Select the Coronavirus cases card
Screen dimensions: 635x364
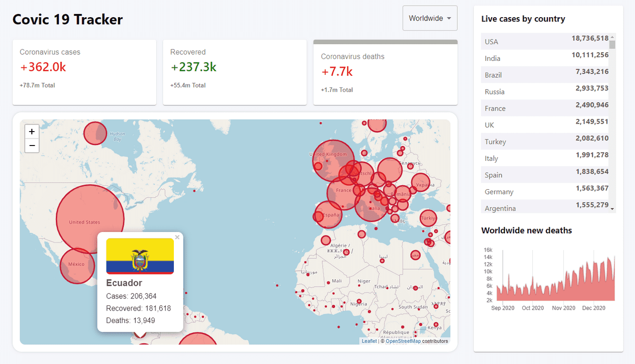84,72
